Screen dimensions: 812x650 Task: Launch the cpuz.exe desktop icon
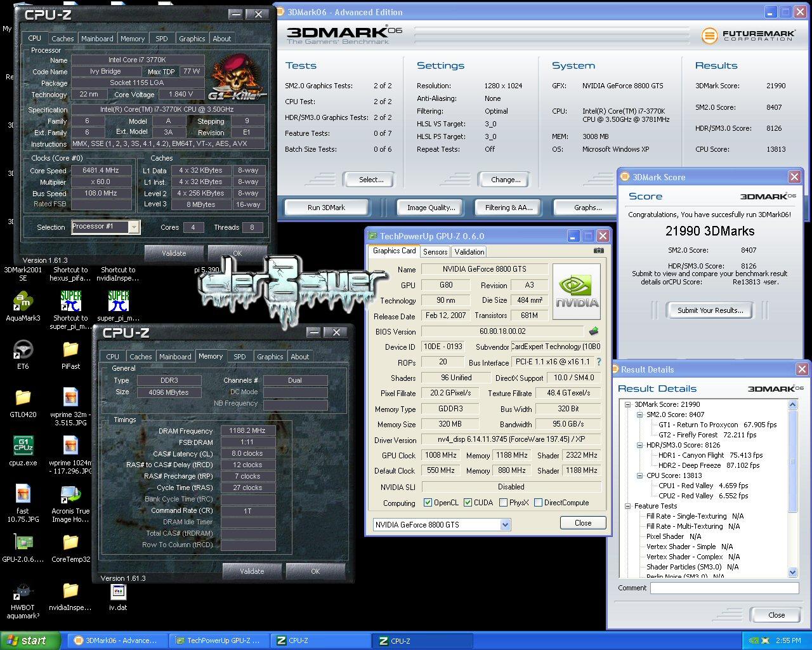point(23,446)
